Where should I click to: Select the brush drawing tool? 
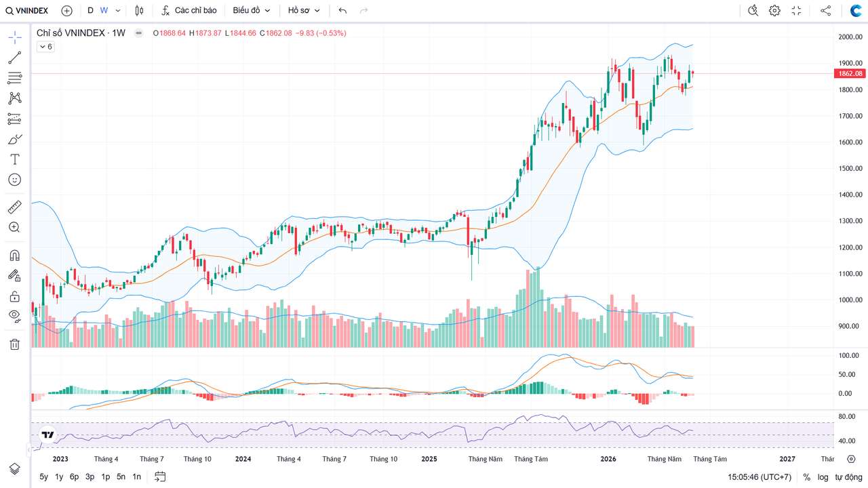click(x=14, y=139)
